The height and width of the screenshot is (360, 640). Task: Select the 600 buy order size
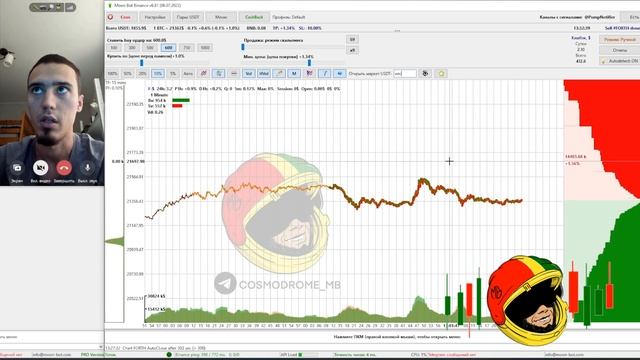tap(168, 48)
